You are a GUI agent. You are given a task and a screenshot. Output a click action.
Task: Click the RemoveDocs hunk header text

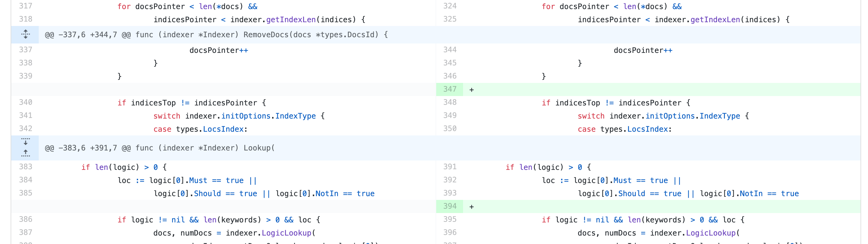[x=216, y=35]
